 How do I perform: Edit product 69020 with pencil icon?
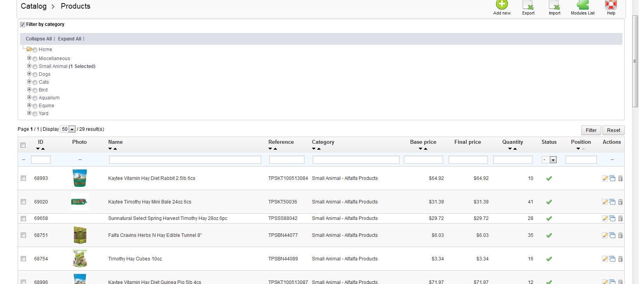click(x=605, y=202)
